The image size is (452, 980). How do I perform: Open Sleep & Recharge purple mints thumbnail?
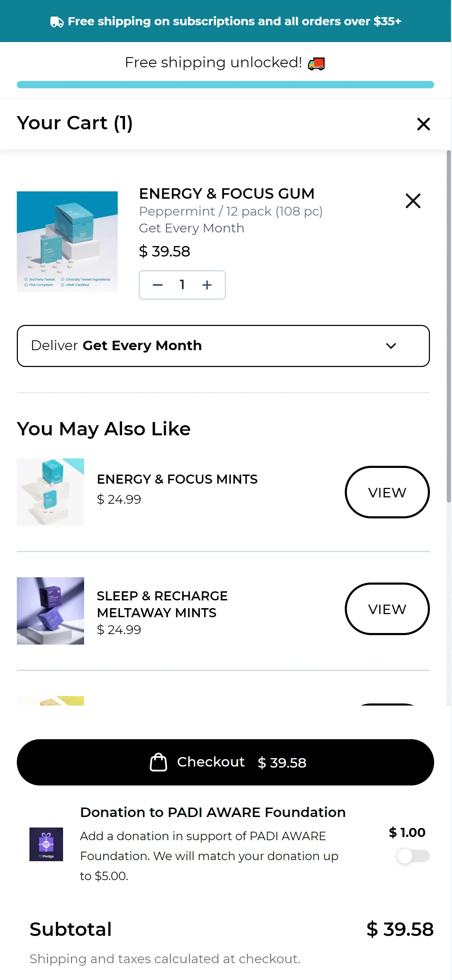pos(50,611)
